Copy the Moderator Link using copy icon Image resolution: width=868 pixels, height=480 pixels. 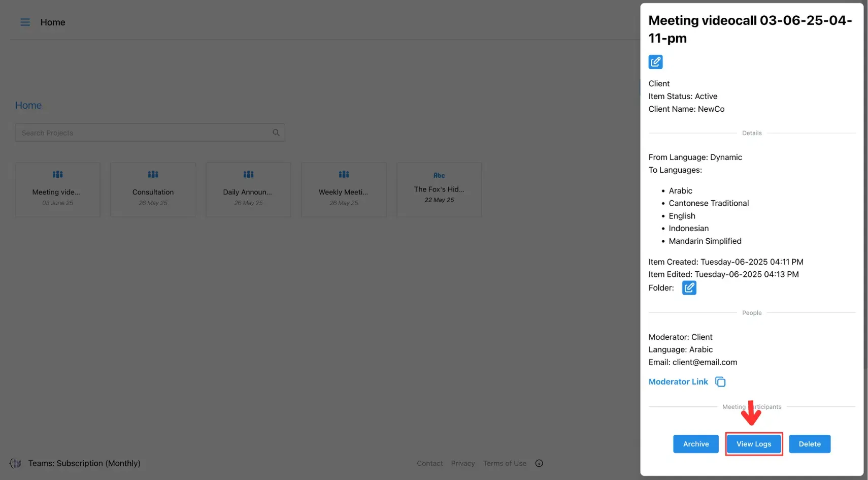720,381
